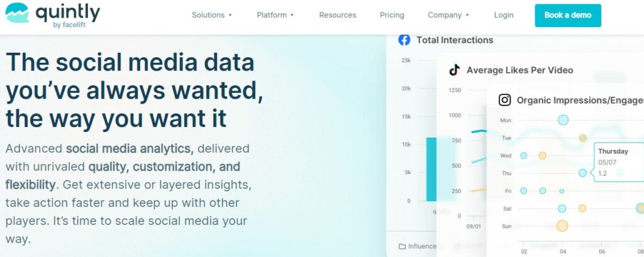
Task: Click the Login link
Action: [x=504, y=15]
